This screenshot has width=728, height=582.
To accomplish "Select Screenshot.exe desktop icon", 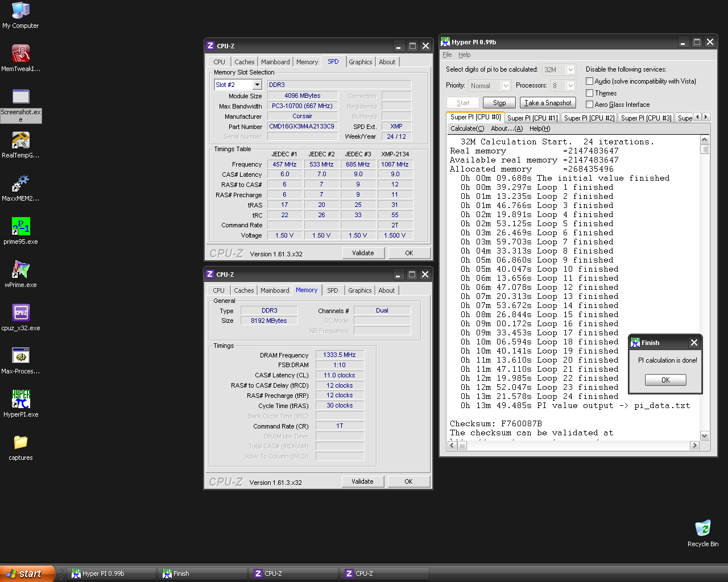I will [x=20, y=106].
